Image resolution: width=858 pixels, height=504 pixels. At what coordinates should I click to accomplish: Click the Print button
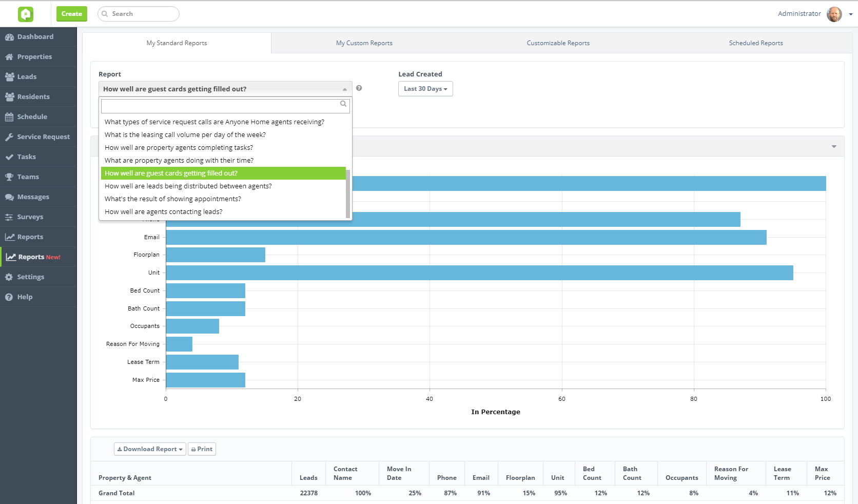point(202,449)
